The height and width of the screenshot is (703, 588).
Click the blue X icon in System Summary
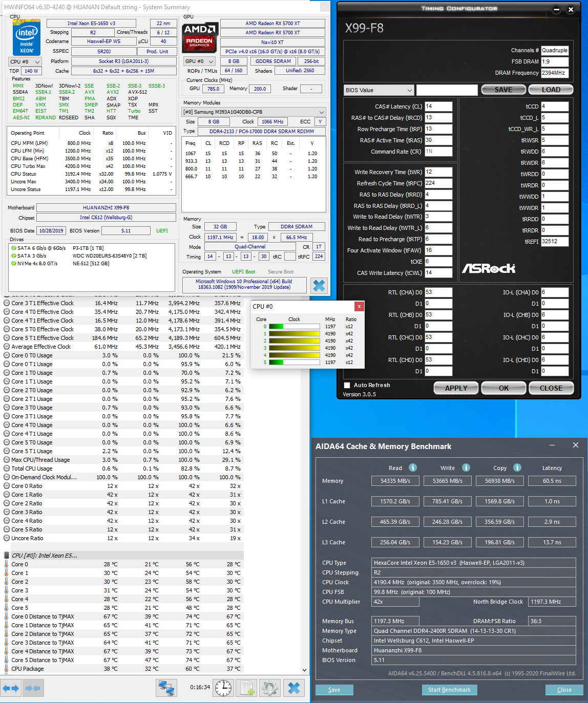coord(319,285)
